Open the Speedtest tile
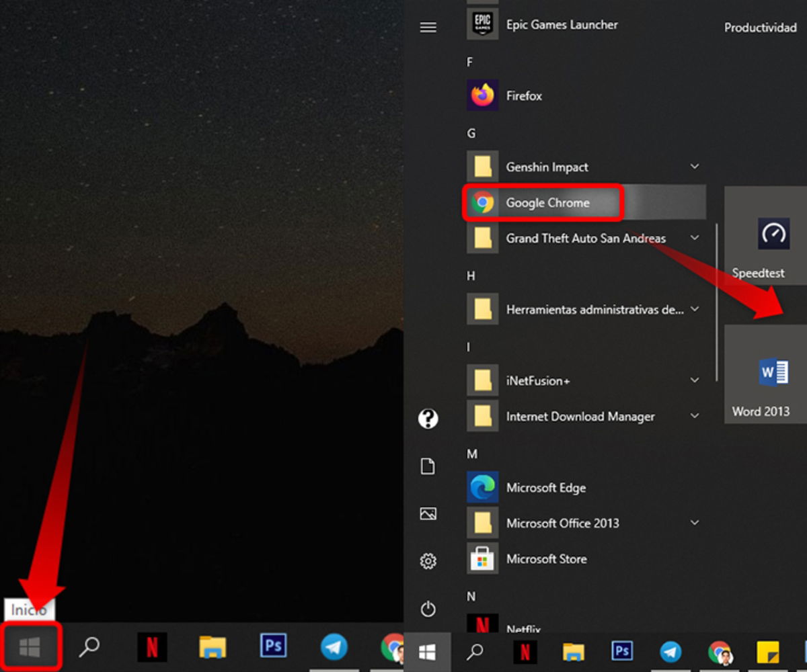The image size is (807, 672). pyautogui.click(x=766, y=236)
